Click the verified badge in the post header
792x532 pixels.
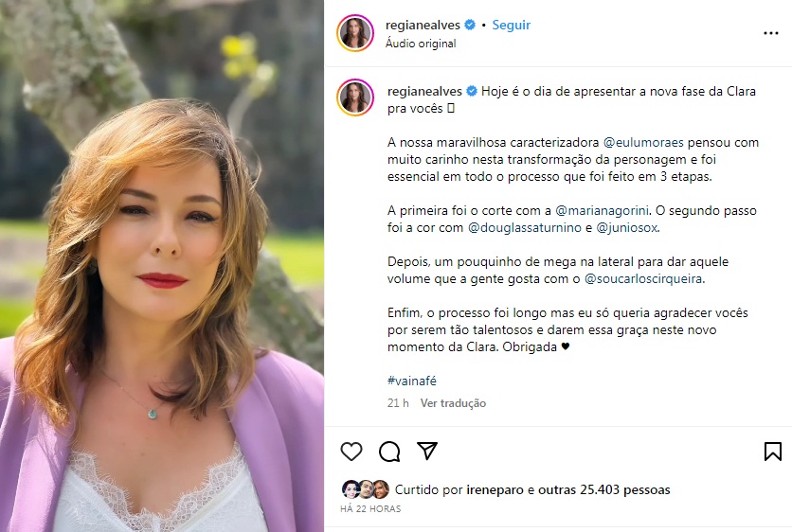[x=471, y=26]
